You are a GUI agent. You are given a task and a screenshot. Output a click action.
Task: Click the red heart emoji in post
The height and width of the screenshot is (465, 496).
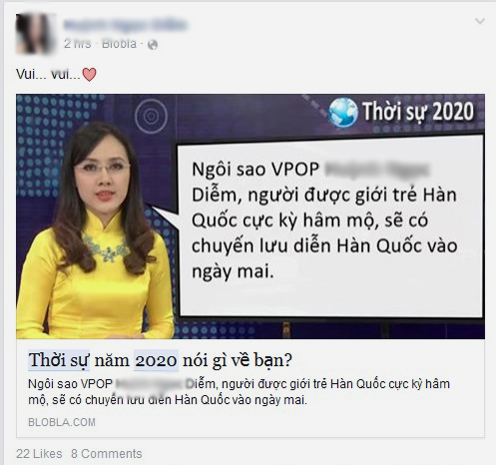[x=89, y=74]
